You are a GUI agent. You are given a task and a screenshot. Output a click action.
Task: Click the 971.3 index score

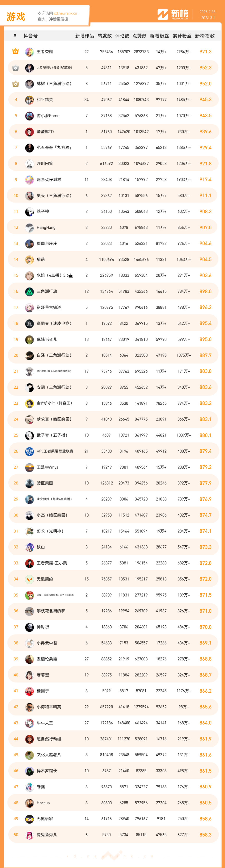pyautogui.click(x=205, y=52)
